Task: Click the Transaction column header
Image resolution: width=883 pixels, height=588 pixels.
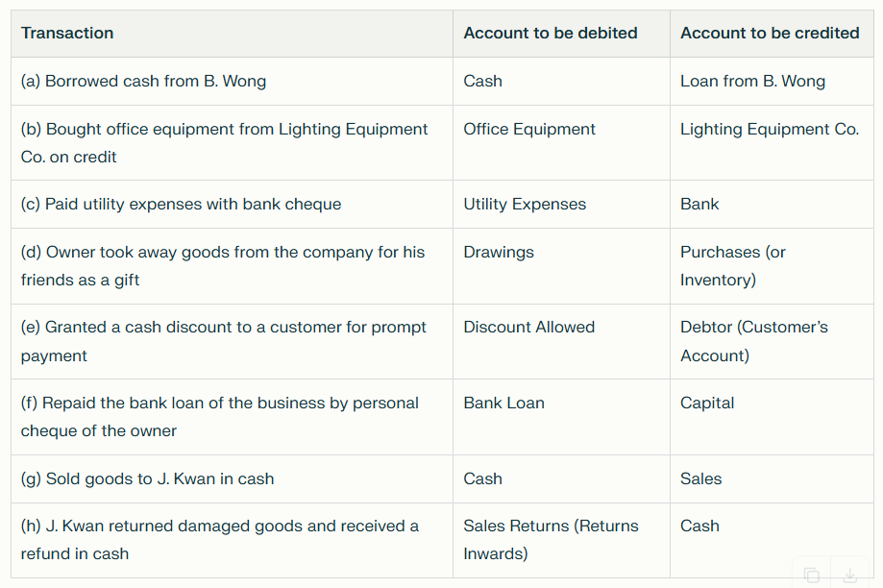Action: 67,34
